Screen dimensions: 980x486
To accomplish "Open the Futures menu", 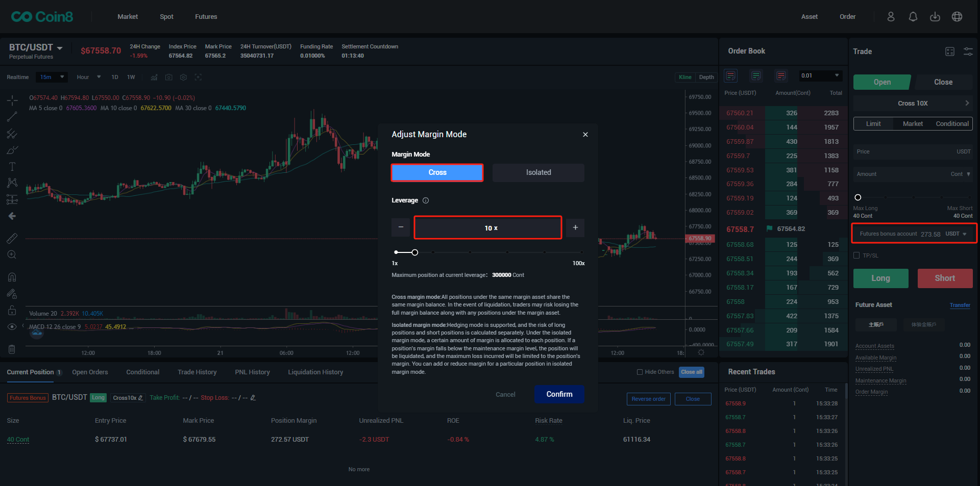I will coord(206,17).
